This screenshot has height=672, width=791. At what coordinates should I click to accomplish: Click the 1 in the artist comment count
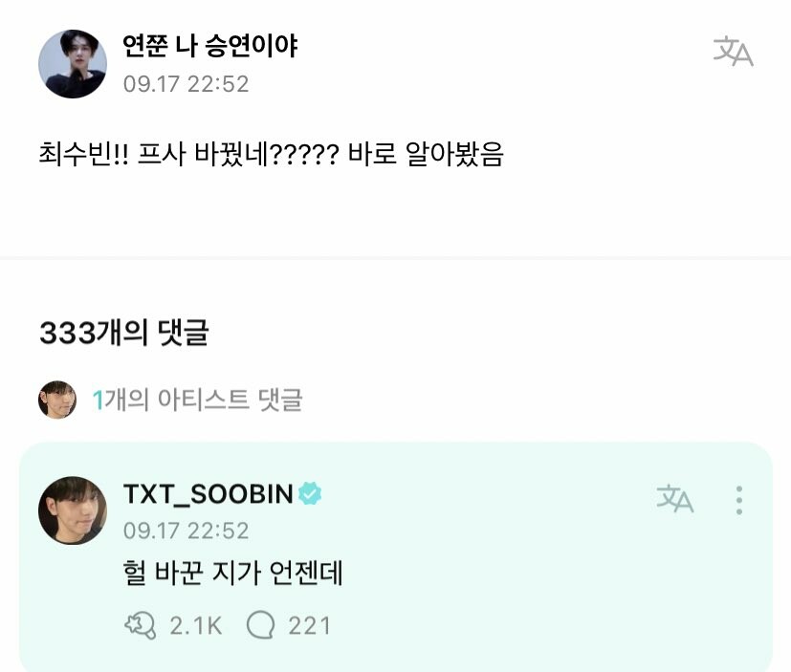pos(98,400)
